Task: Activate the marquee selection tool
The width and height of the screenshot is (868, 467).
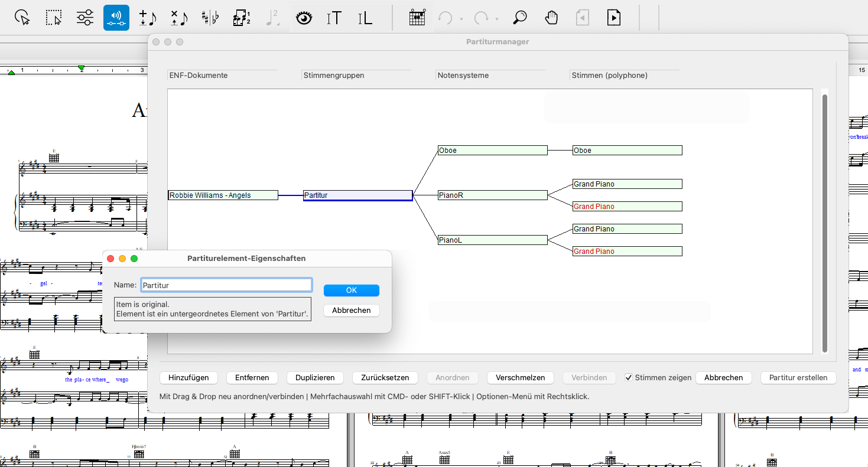Action: (54, 18)
